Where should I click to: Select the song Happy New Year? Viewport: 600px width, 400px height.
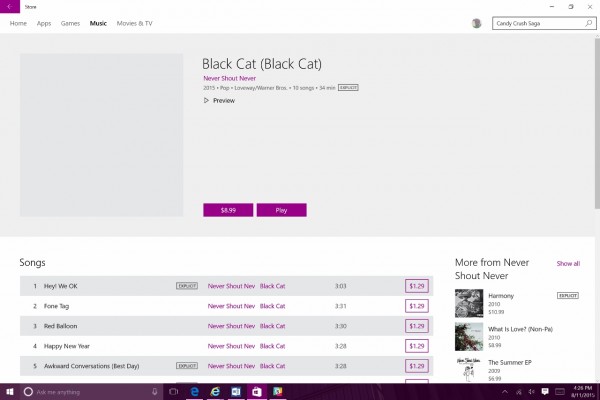coord(67,346)
